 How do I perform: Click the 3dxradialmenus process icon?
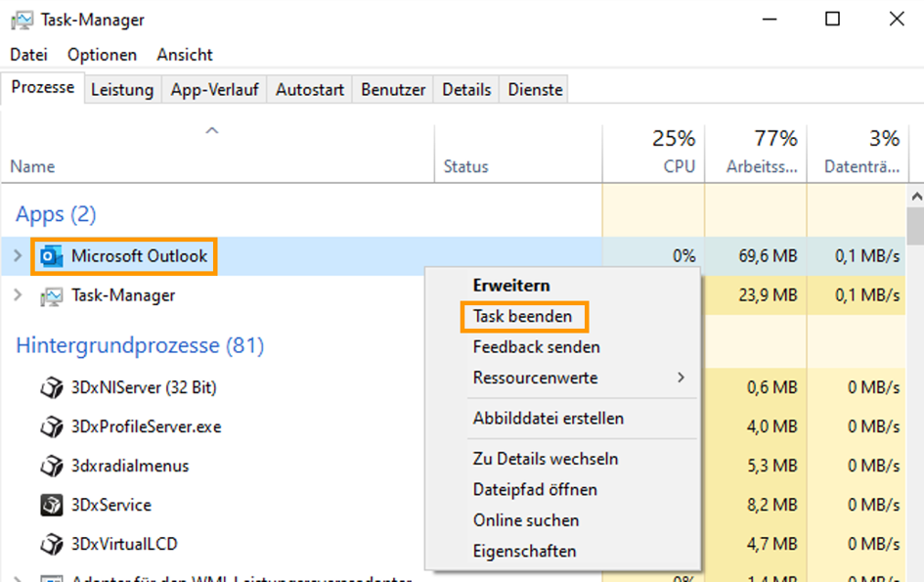pos(51,466)
